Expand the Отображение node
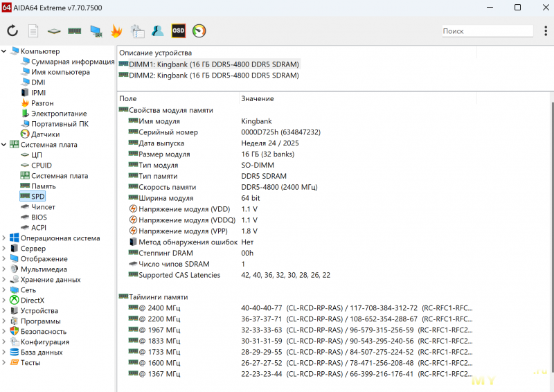 [x=4, y=259]
